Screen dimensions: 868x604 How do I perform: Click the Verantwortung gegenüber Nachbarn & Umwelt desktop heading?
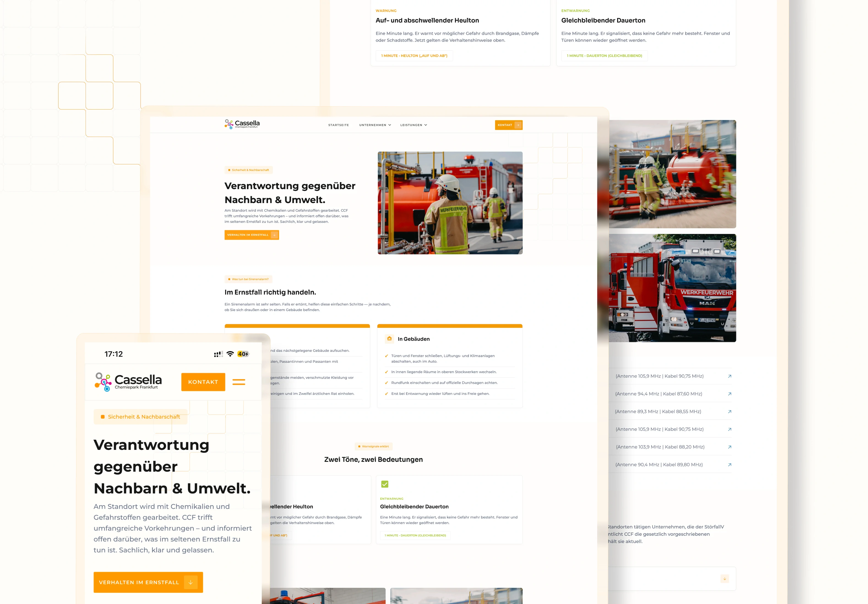pyautogui.click(x=290, y=193)
